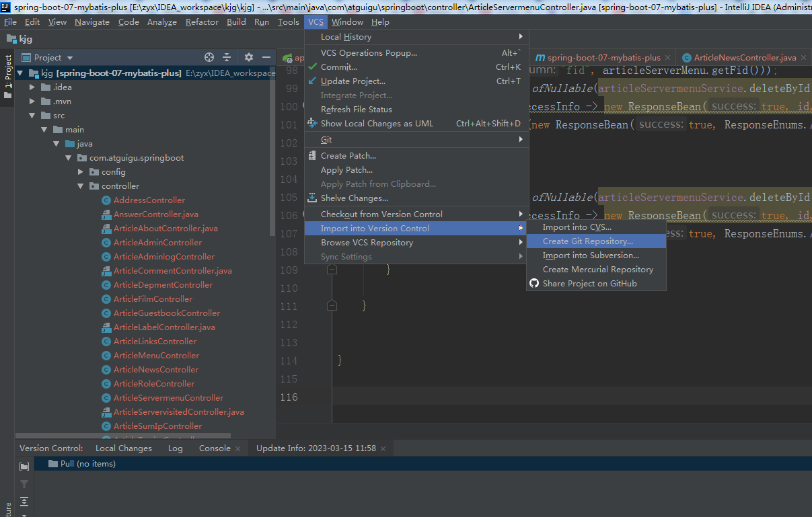The image size is (812, 517).
Task: Click the GitHub icon beside Share Project
Action: [534, 284]
